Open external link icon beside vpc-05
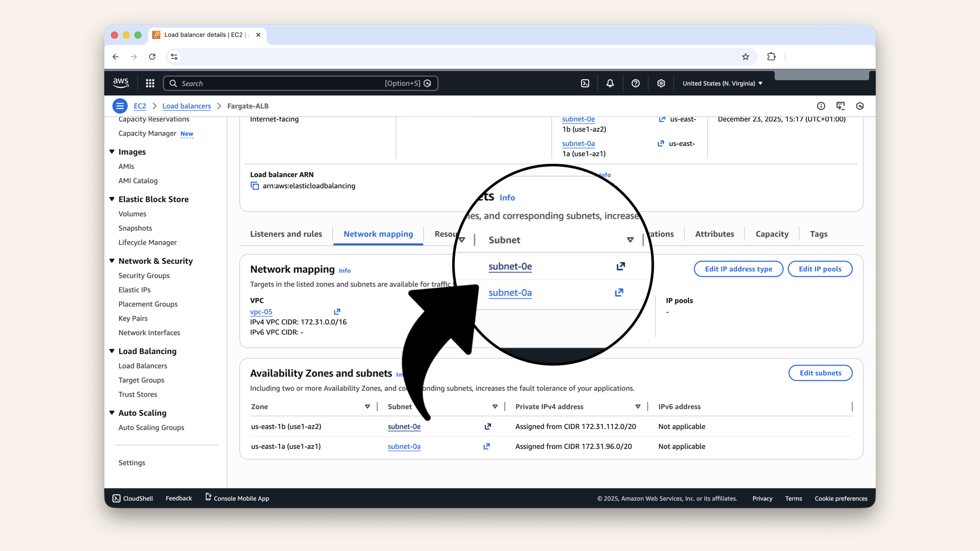This screenshot has width=980, height=551. [x=337, y=312]
